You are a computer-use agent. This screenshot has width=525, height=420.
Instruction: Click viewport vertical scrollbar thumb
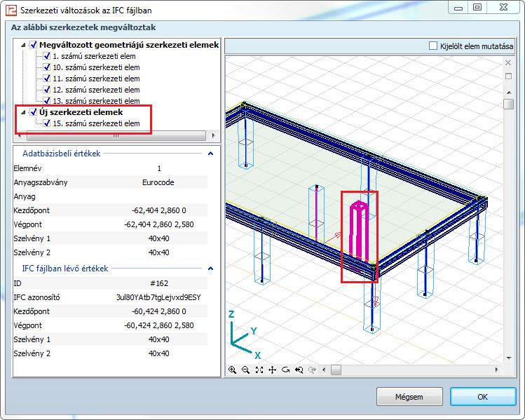[x=509, y=104]
